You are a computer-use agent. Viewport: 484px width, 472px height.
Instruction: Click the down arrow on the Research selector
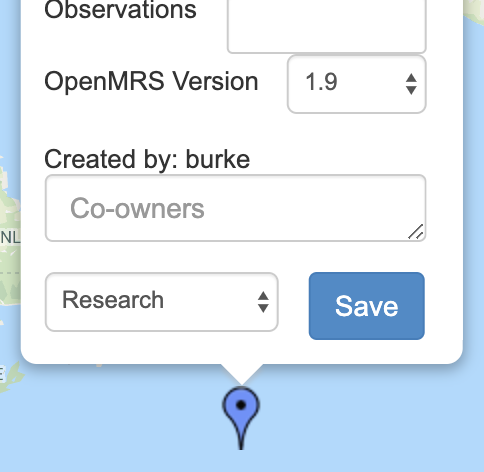point(263,309)
